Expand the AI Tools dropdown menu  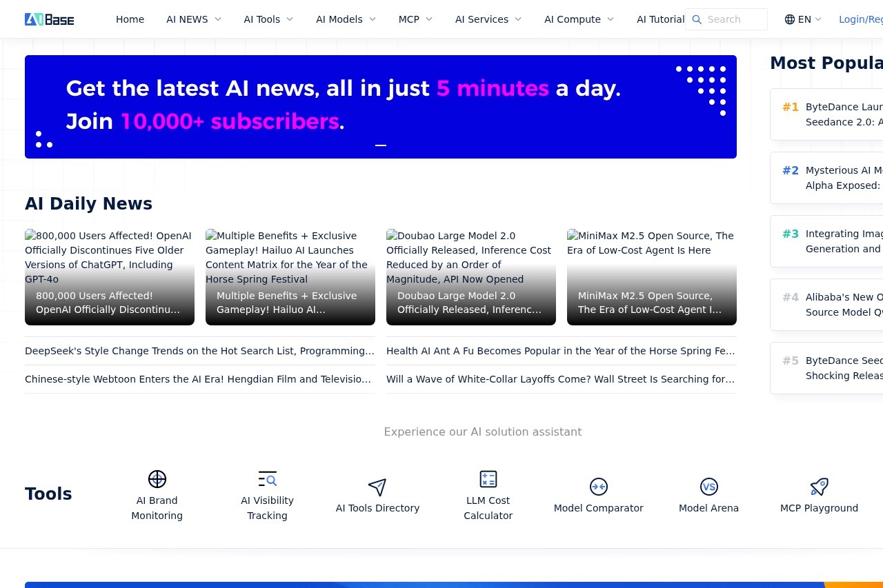268,19
